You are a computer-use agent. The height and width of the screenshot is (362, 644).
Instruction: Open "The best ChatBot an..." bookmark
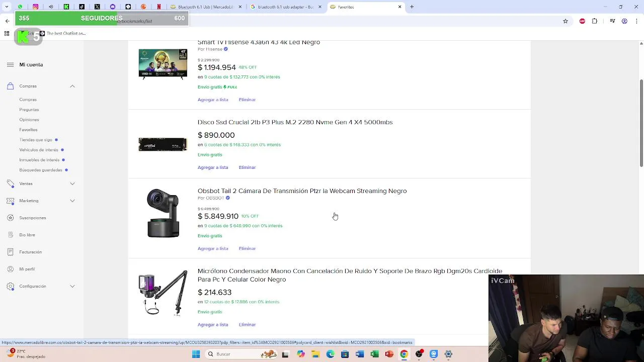coord(62,33)
